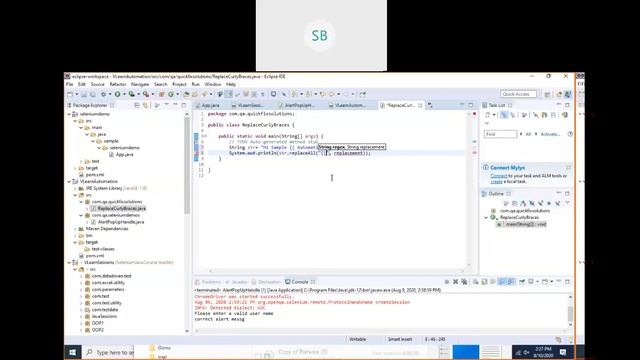Click the green Run toolbar icon
640x360 pixels.
click(x=117, y=94)
